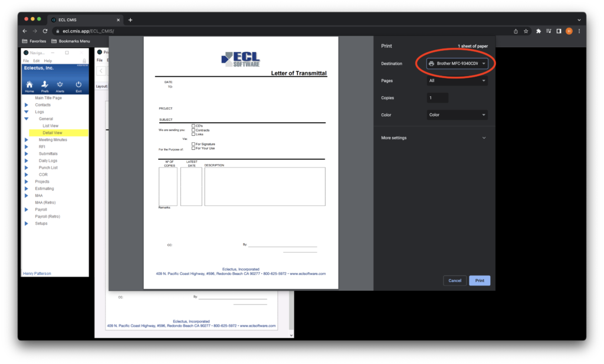Collapse the Logs tree arrow
The height and width of the screenshot is (364, 604).
click(26, 112)
